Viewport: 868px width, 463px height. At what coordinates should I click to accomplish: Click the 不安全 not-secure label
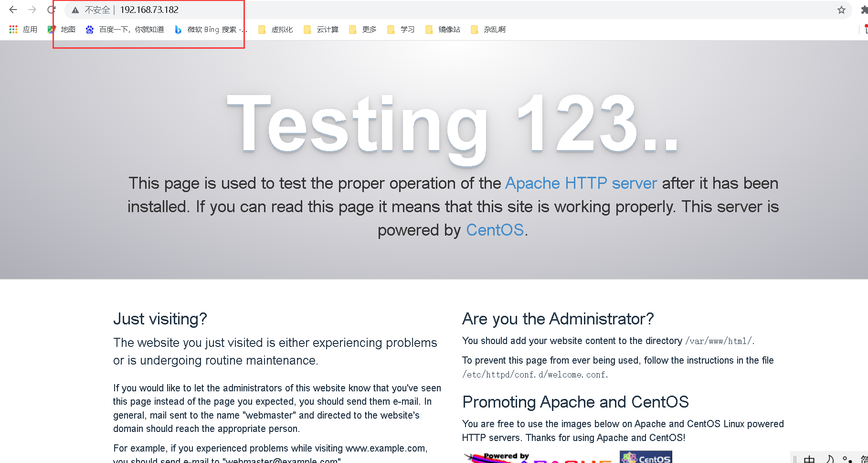(97, 10)
